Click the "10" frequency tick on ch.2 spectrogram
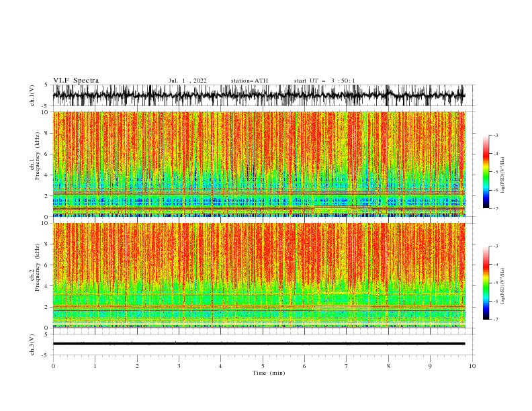The width and height of the screenshot is (532, 411). coord(44,223)
